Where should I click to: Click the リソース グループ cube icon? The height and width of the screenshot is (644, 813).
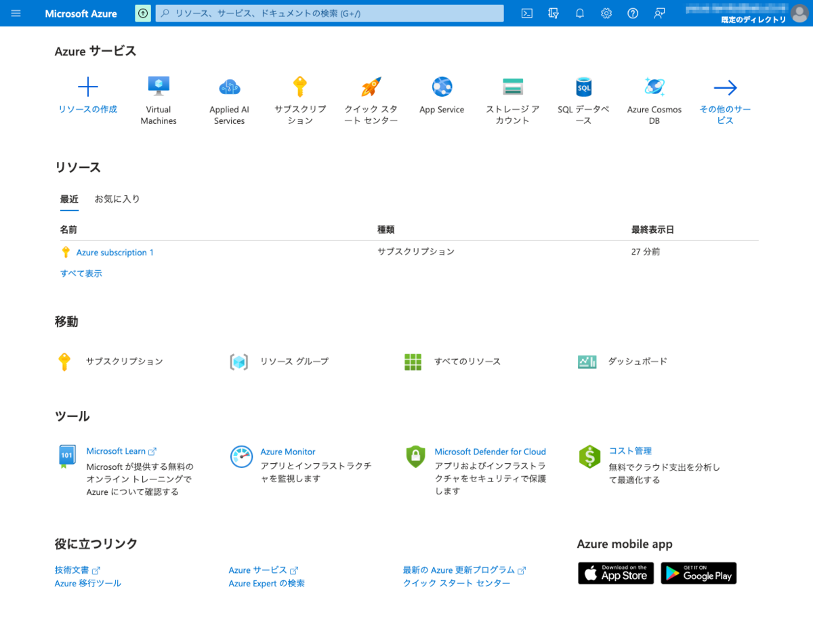click(239, 362)
